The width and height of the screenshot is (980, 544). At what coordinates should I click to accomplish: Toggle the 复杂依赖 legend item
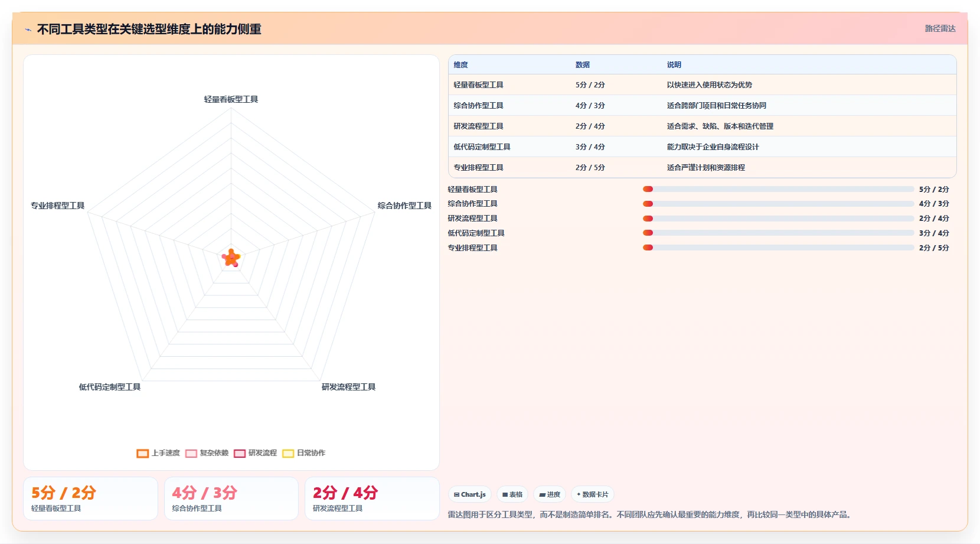click(x=207, y=453)
